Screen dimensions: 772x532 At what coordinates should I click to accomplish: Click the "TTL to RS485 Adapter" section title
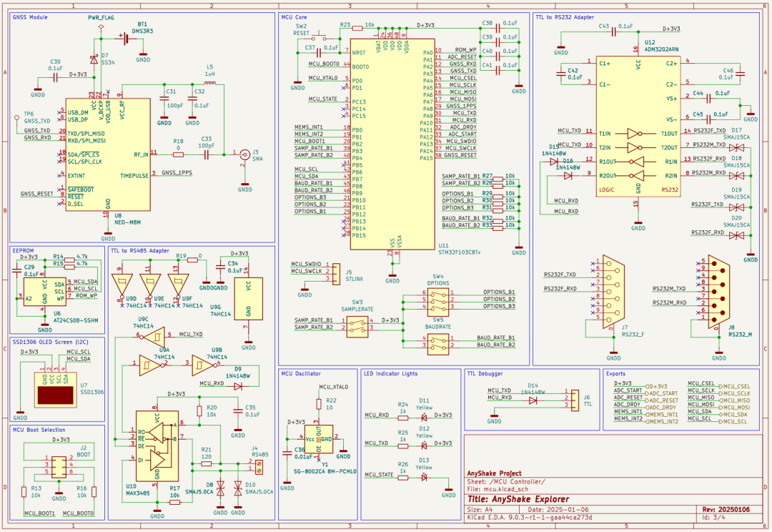point(140,251)
